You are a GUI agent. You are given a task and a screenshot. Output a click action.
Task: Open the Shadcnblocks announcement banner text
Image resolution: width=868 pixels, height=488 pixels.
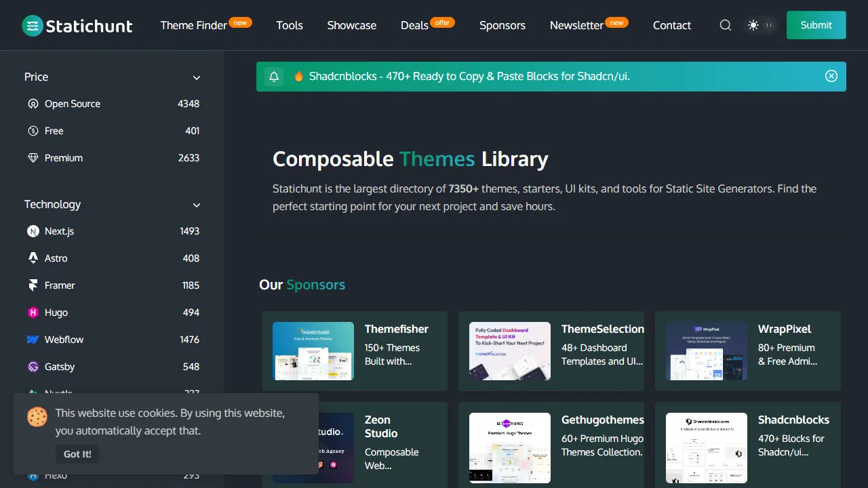(469, 76)
